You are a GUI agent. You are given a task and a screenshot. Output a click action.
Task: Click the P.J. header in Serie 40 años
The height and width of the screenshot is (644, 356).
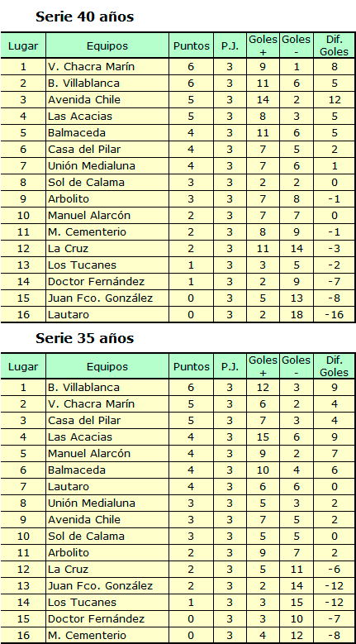click(230, 45)
